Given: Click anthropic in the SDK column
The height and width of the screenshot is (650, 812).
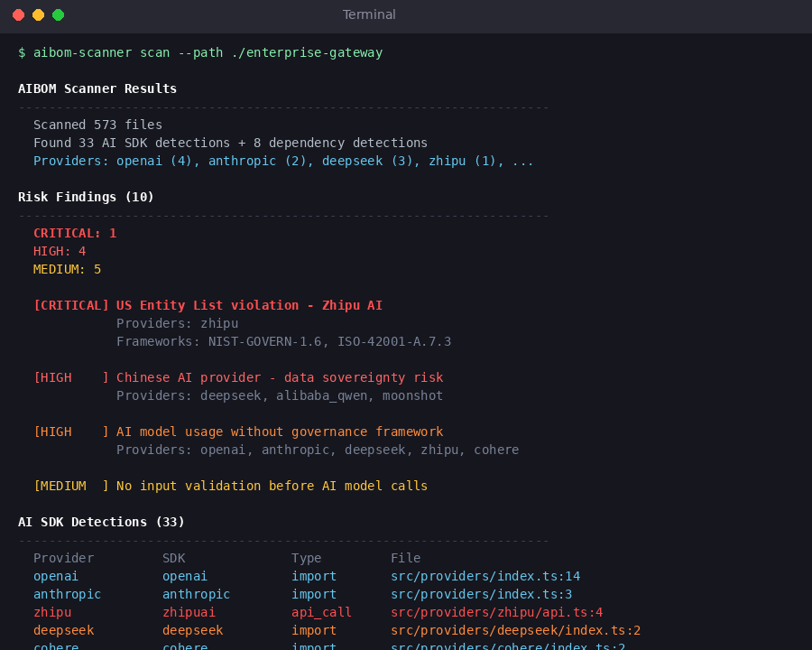Looking at the screenshot, I should (197, 595).
